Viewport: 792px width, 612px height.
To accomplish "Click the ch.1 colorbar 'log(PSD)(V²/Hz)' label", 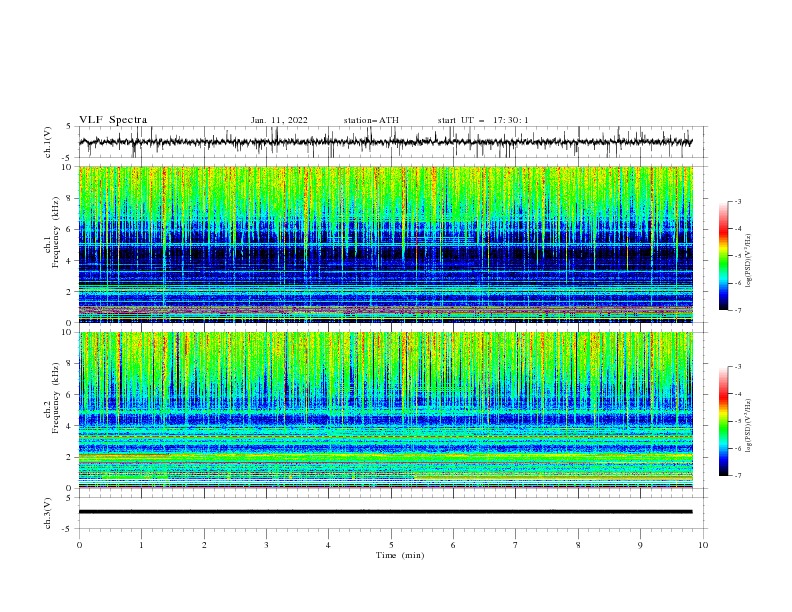I will click(749, 261).
